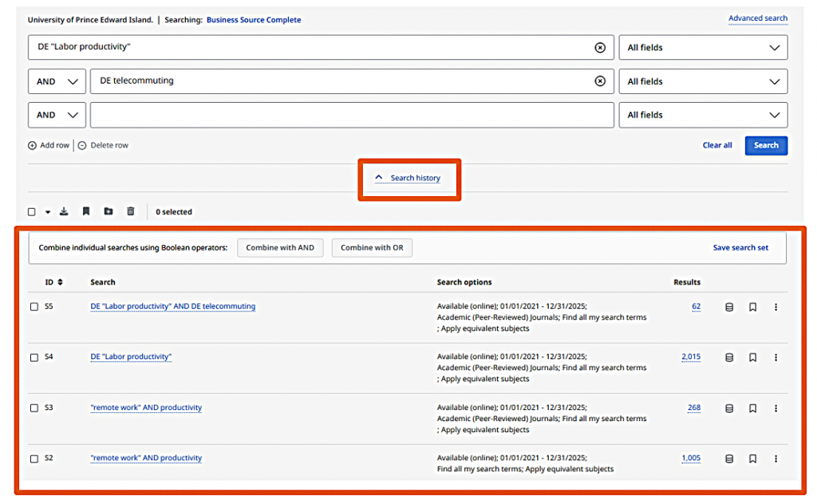The height and width of the screenshot is (504, 817).
Task: Open more options menu for S4
Action: [x=776, y=358]
